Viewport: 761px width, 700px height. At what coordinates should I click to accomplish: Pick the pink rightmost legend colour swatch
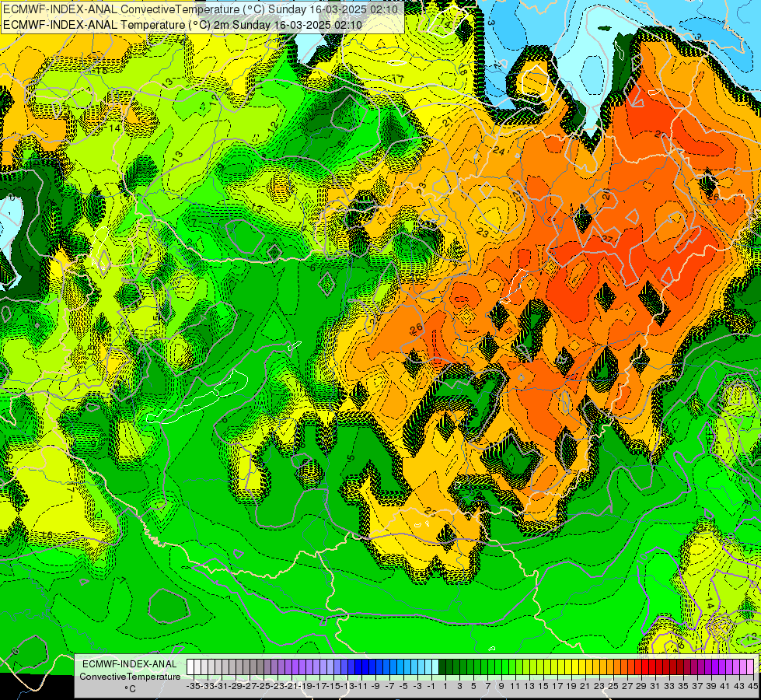(x=750, y=667)
